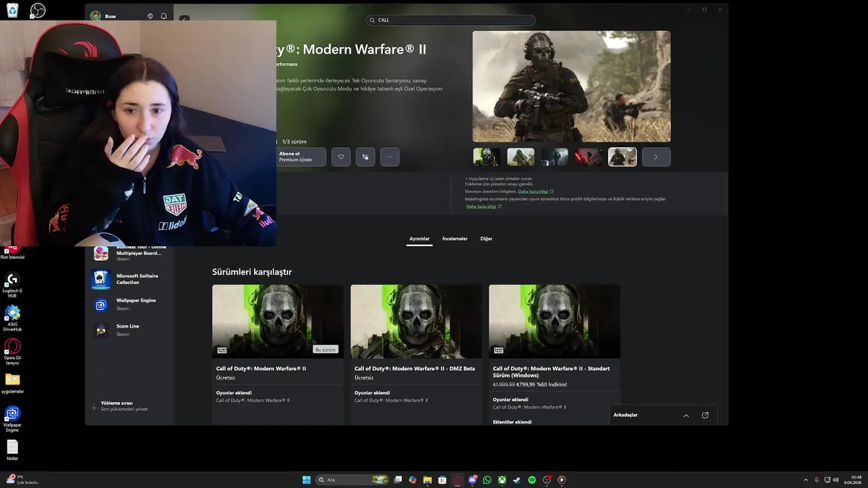Select the second soldier screenshot thumbnail
The image size is (868, 488).
coord(521,157)
